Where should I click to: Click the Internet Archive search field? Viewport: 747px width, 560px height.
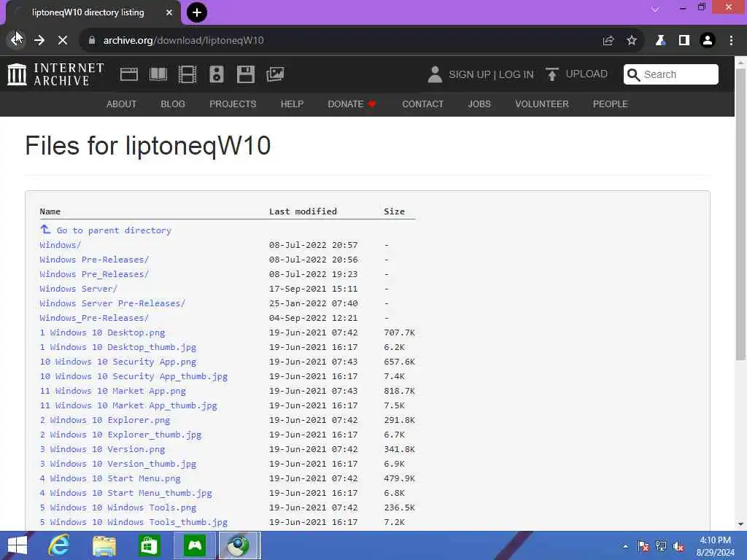click(671, 74)
